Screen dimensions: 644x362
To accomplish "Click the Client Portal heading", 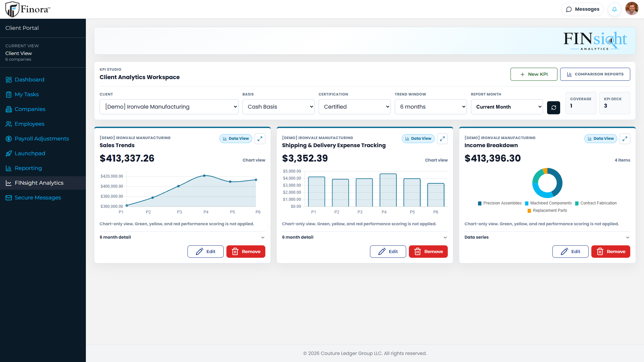I will 22,28.
